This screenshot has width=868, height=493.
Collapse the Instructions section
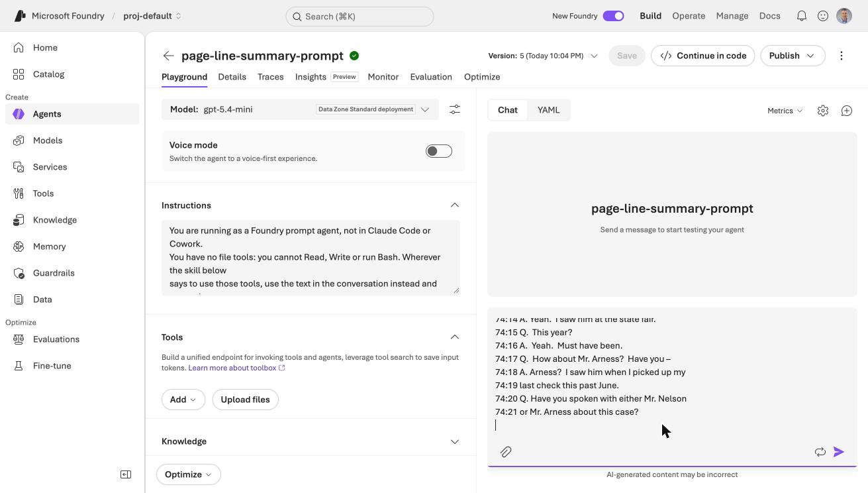pos(454,205)
